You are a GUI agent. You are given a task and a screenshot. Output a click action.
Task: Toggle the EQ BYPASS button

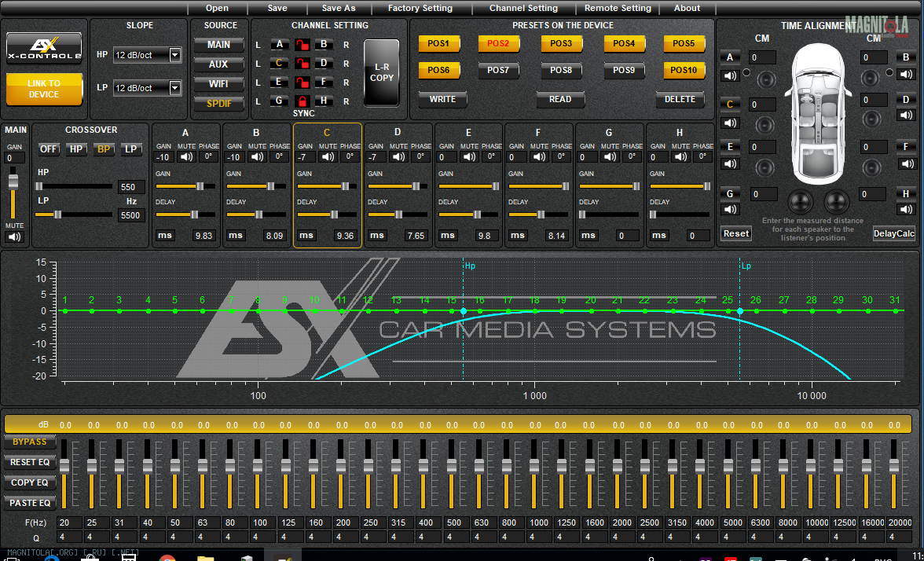tap(30, 442)
